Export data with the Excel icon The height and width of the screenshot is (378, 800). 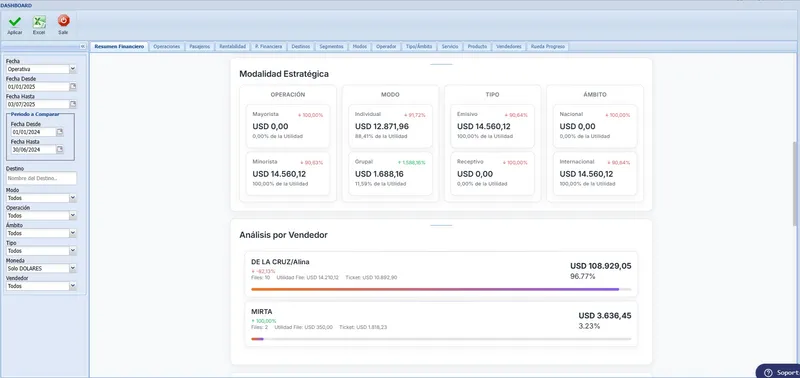pos(39,21)
